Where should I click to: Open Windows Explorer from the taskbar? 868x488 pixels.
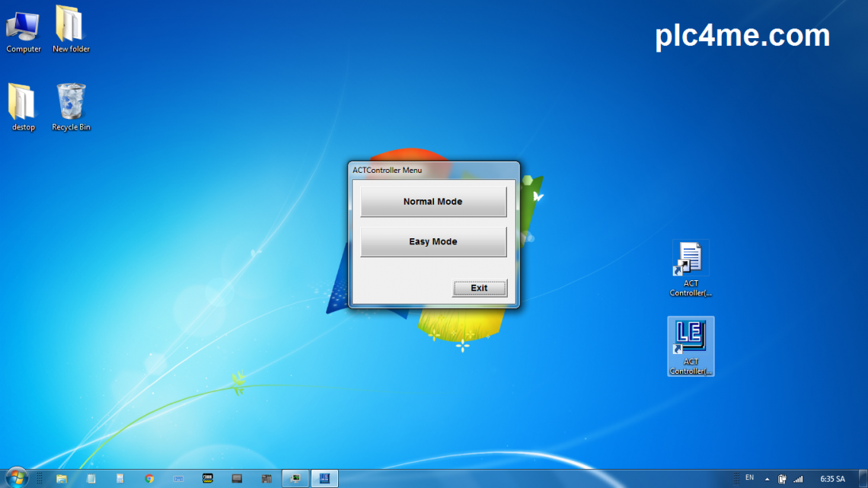[62, 479]
